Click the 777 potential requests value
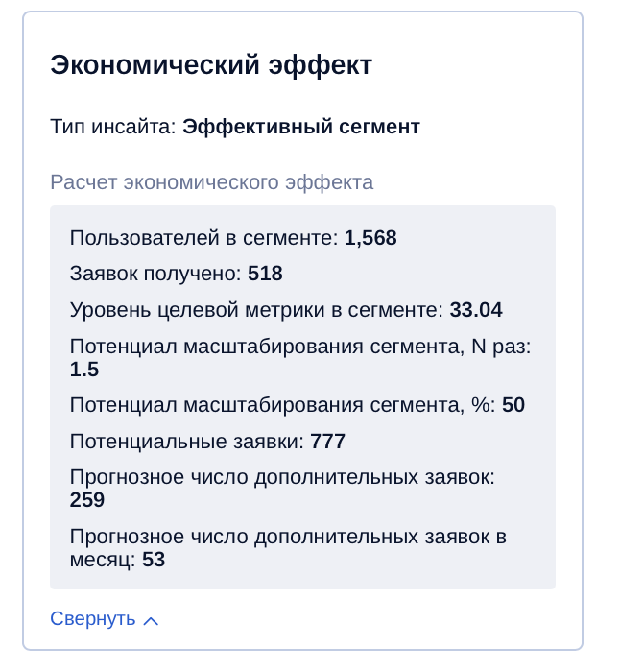The image size is (620, 672). [x=327, y=442]
